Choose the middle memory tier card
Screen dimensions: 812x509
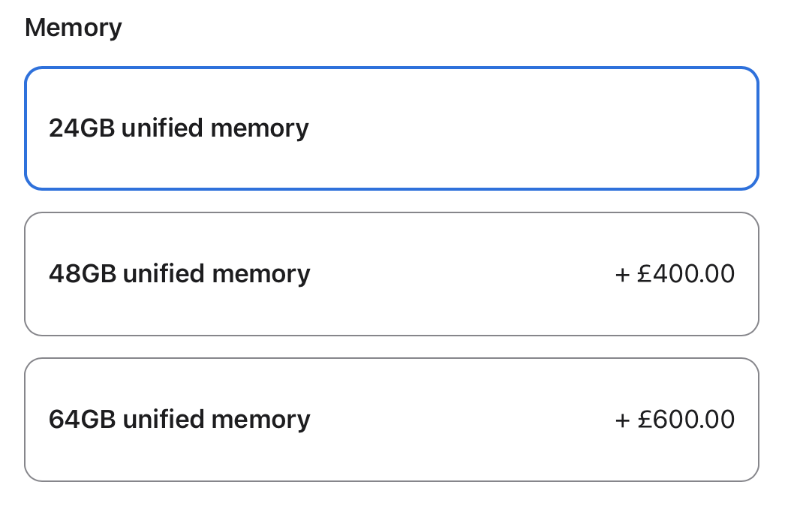coord(391,274)
